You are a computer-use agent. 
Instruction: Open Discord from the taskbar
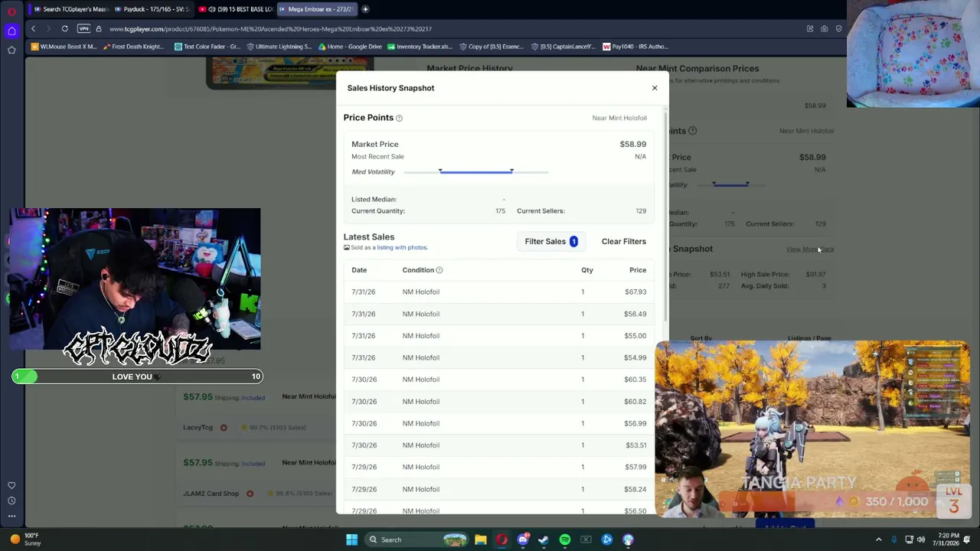tap(523, 540)
